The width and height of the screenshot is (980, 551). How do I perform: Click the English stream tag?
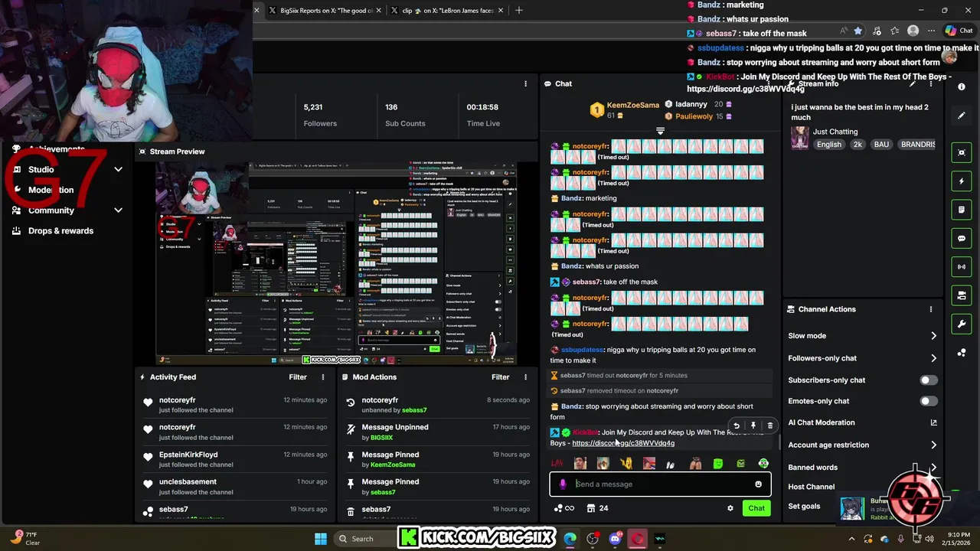coord(828,145)
